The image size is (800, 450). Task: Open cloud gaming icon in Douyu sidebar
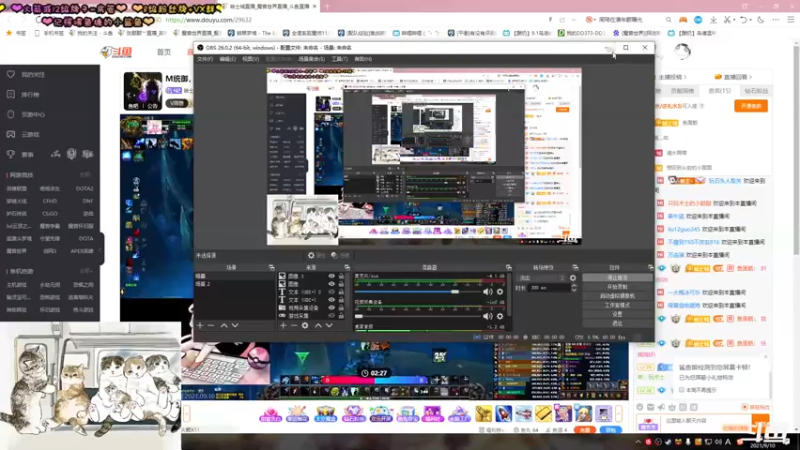(x=11, y=134)
